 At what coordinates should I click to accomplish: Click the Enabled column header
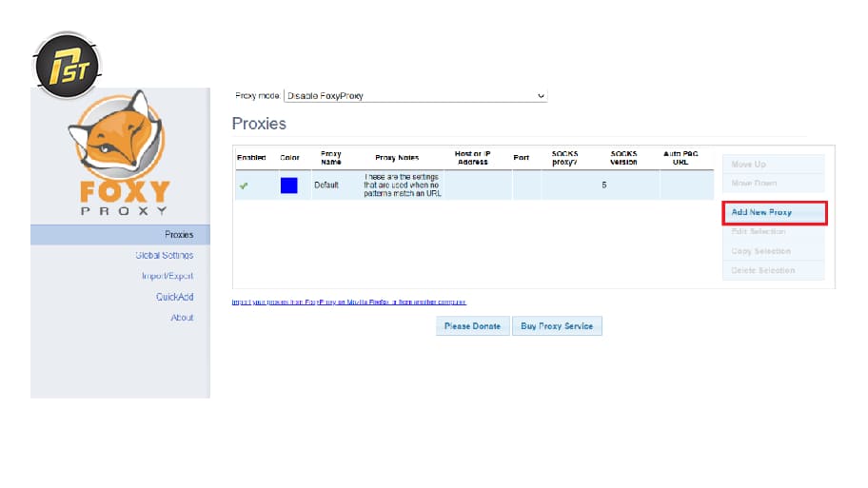click(x=251, y=158)
